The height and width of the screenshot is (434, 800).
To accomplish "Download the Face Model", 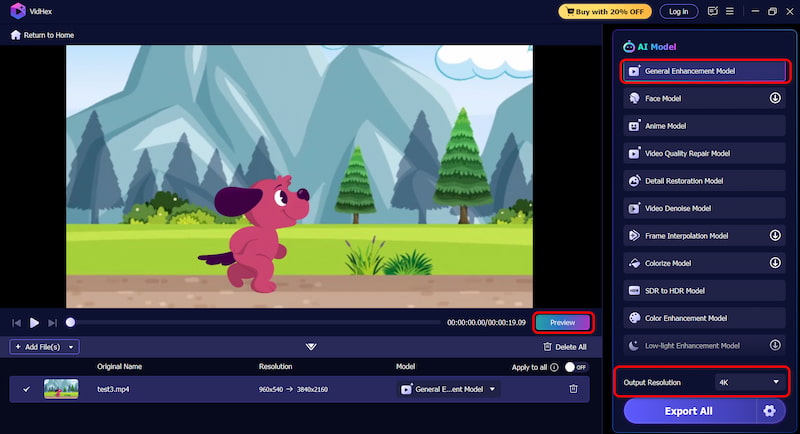I will pyautogui.click(x=774, y=98).
